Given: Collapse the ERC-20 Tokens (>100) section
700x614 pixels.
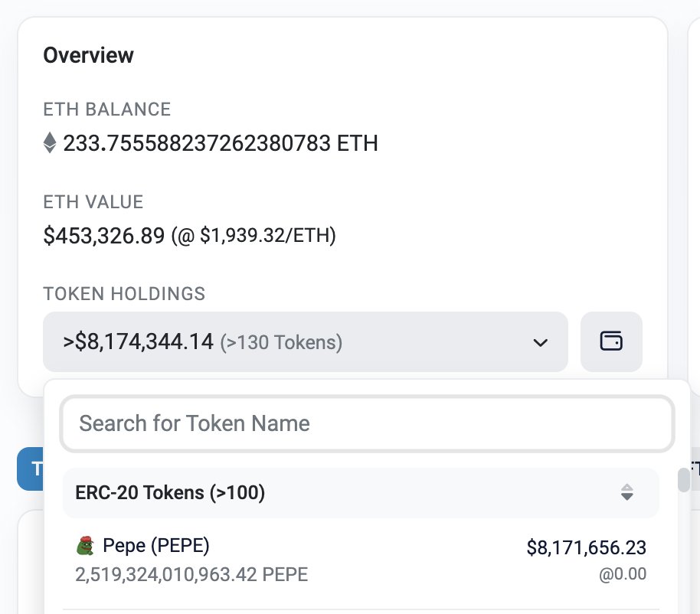Looking at the screenshot, I should click(x=171, y=493).
